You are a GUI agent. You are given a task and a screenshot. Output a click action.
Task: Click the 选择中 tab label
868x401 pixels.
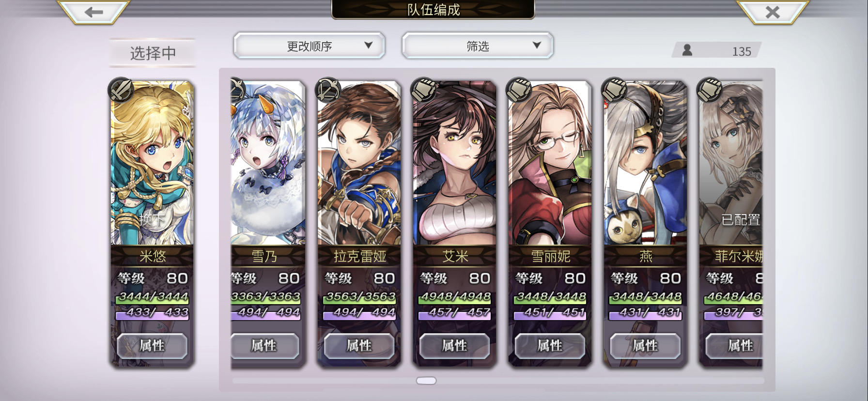coord(153,53)
